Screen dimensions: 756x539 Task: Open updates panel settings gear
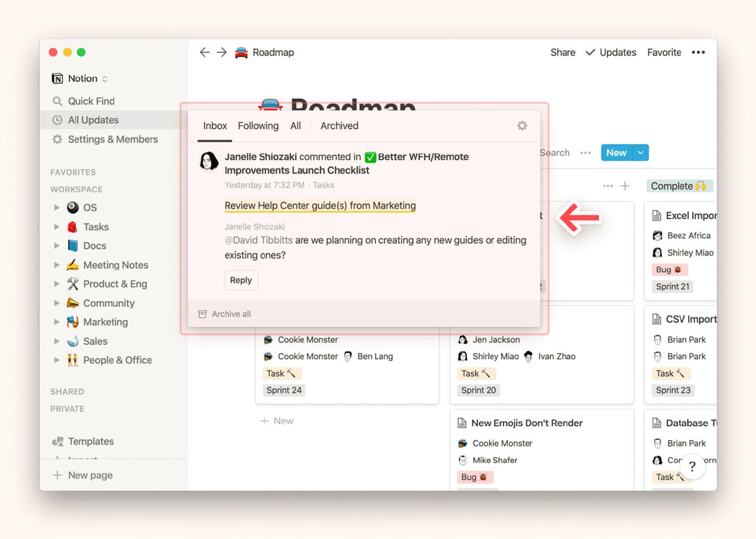(522, 126)
